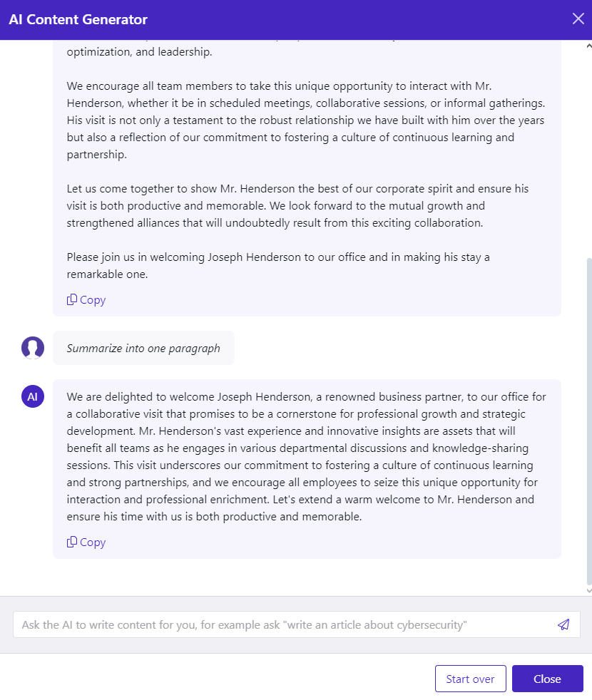Select the Summarize into one paragraph message
Viewport: 592px width, 700px height.
[x=143, y=348]
